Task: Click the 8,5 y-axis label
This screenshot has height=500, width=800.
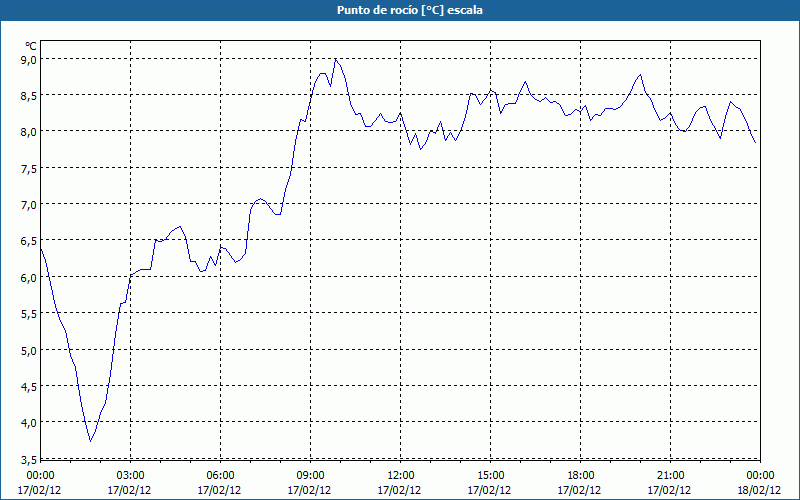Action: click(x=30, y=96)
